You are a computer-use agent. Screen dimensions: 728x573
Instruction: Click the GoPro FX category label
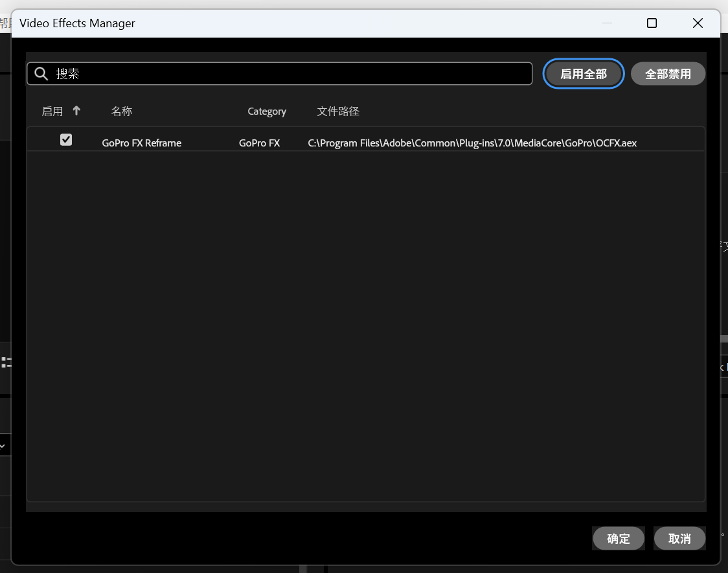259,143
